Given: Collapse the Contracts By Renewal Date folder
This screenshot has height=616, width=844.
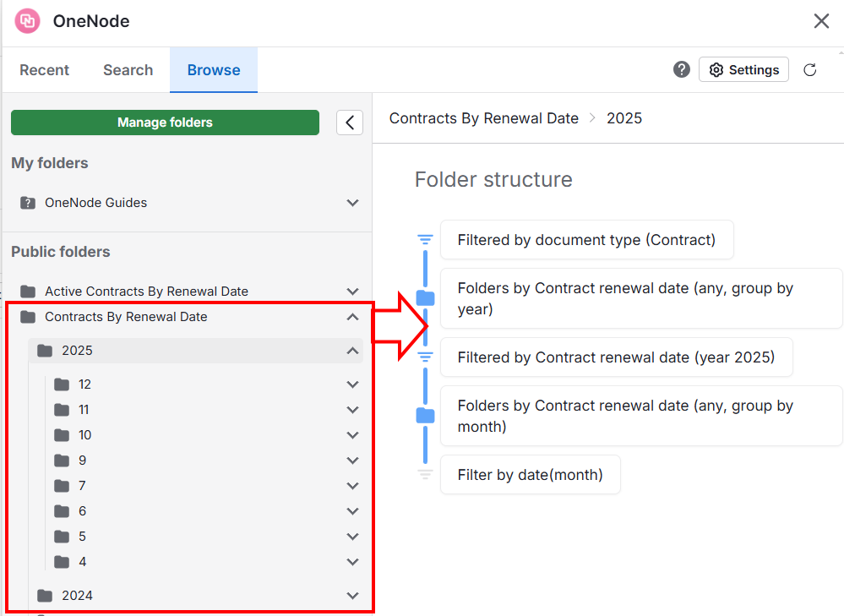Looking at the screenshot, I should [352, 317].
